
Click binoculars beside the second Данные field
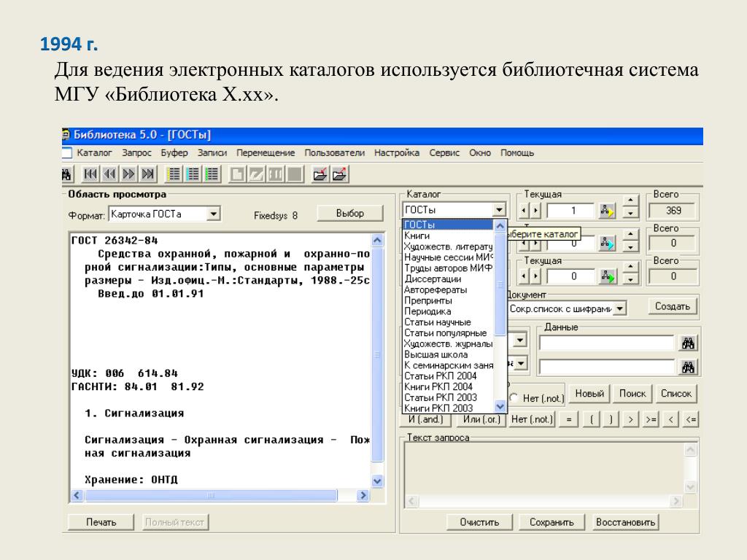click(x=688, y=367)
